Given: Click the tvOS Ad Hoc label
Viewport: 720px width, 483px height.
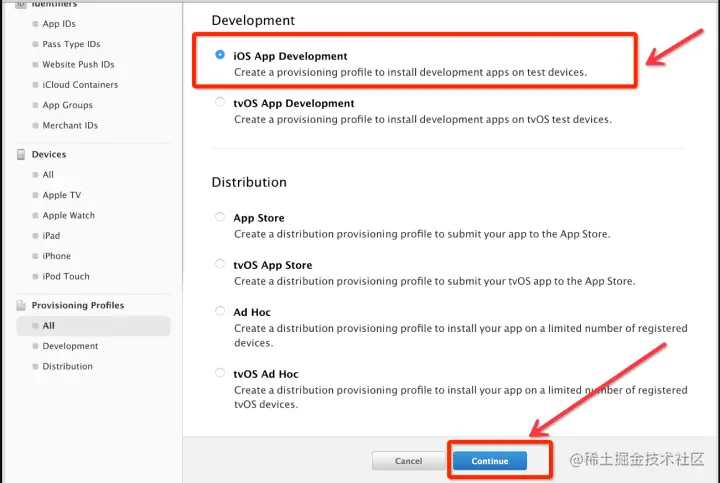Looking at the screenshot, I should (x=266, y=374).
